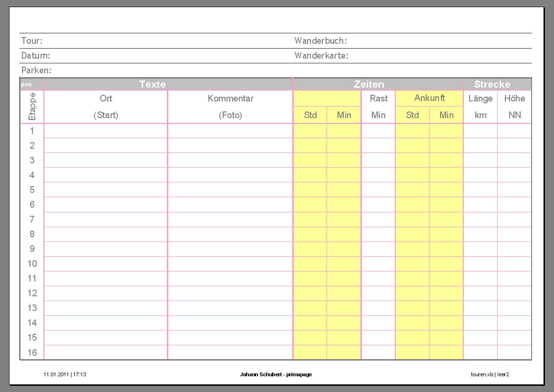Select row number 1
The image size is (554, 392).
(x=32, y=131)
